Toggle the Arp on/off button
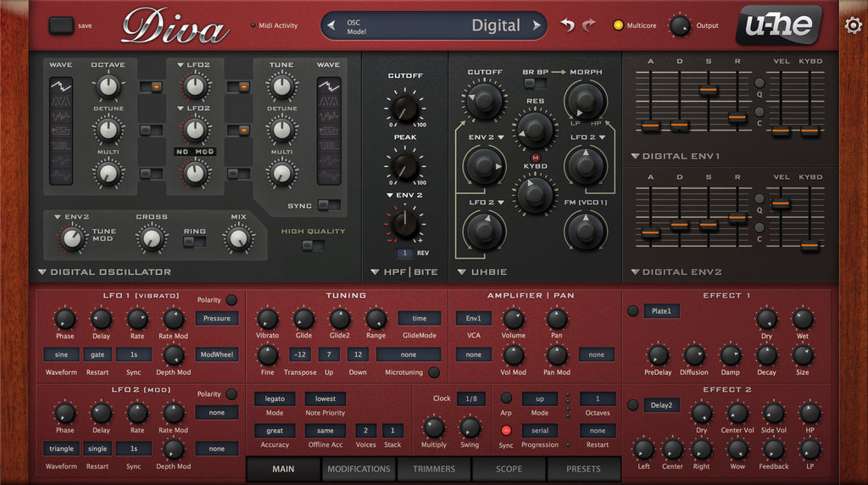The width and height of the screenshot is (868, 485). tap(506, 398)
